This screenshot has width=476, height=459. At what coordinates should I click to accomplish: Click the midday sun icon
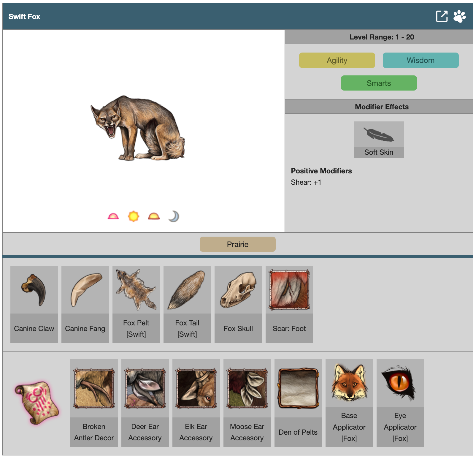(133, 216)
